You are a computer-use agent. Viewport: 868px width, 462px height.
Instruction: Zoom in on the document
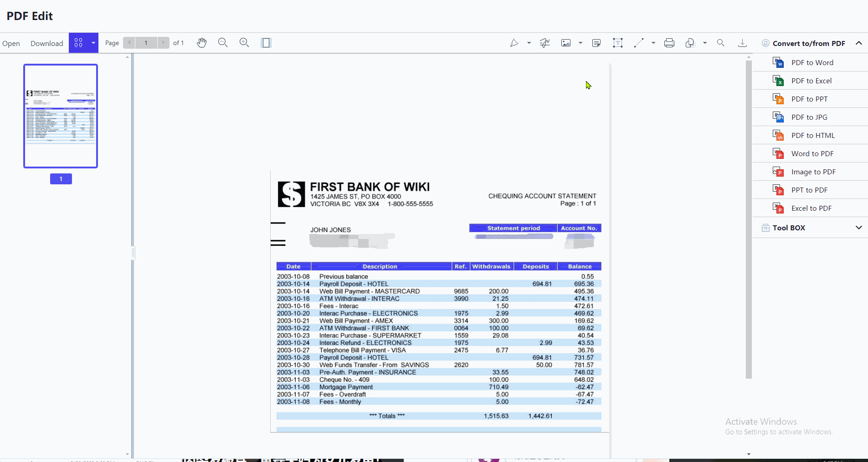[244, 42]
